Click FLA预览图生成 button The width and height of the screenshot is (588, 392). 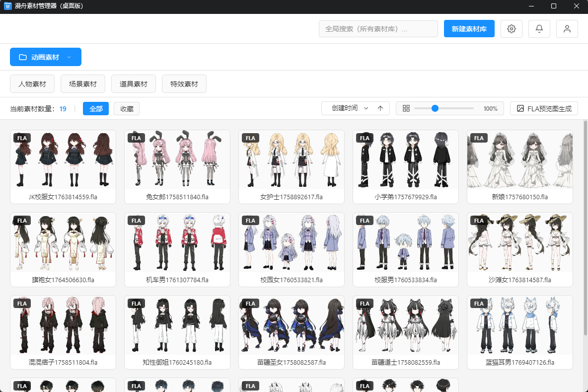click(x=544, y=108)
